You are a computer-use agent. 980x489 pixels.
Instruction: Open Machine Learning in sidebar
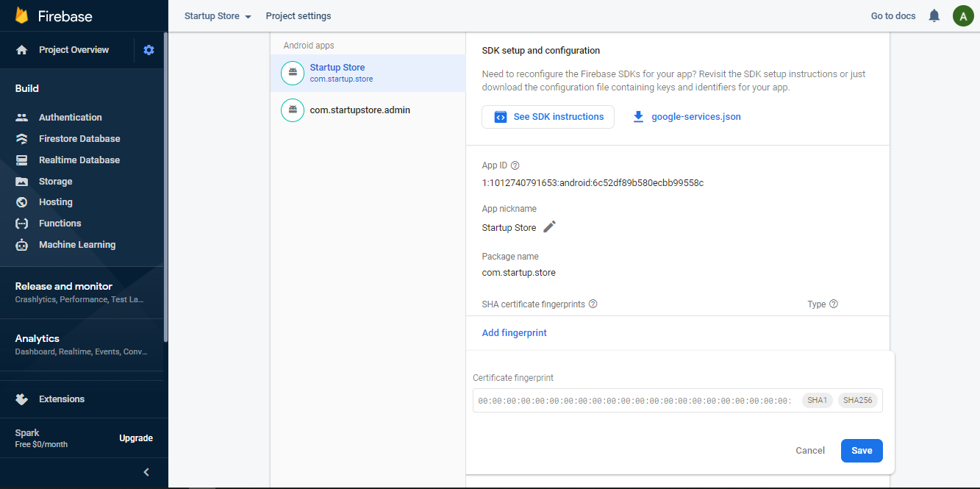click(x=77, y=244)
